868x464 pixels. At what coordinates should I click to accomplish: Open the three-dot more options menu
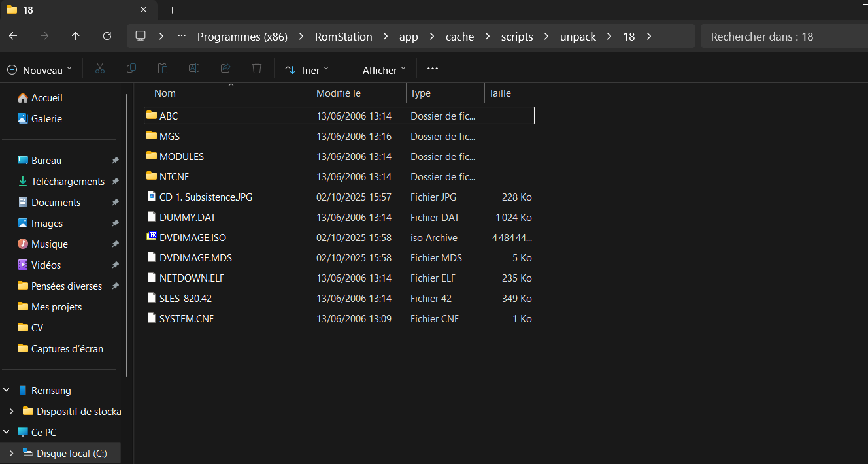tap(432, 69)
